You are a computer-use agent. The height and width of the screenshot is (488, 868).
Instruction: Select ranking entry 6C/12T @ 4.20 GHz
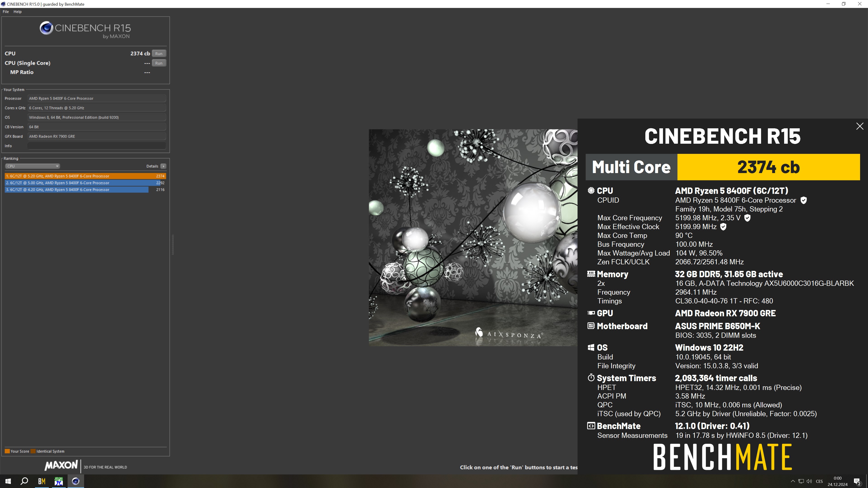tap(85, 190)
